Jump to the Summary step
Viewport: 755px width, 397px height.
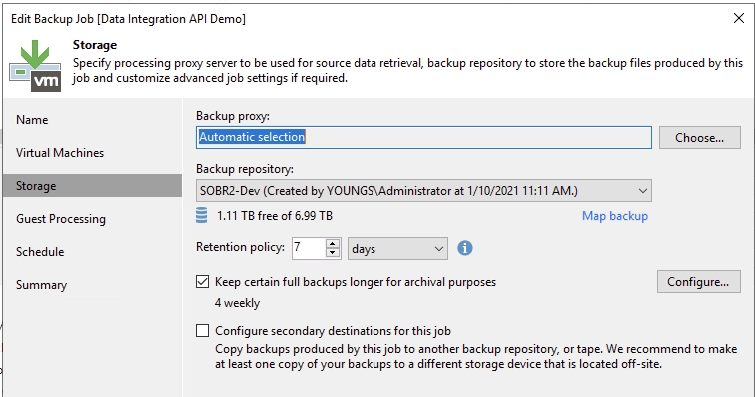pos(41,285)
